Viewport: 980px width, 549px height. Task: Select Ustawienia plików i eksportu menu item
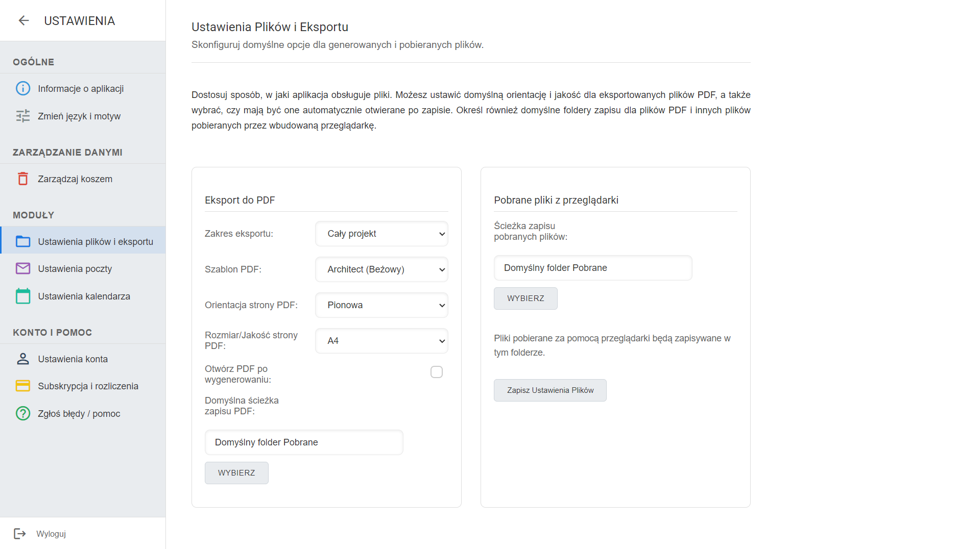click(95, 241)
